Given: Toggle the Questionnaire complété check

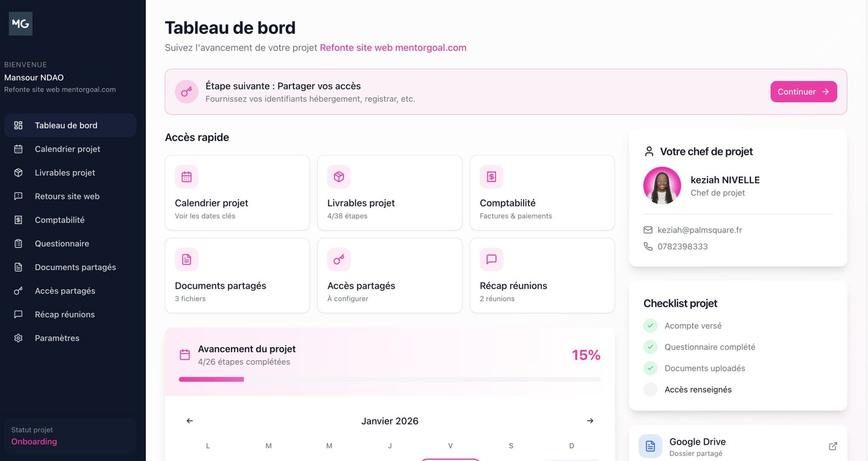Looking at the screenshot, I should 650,347.
